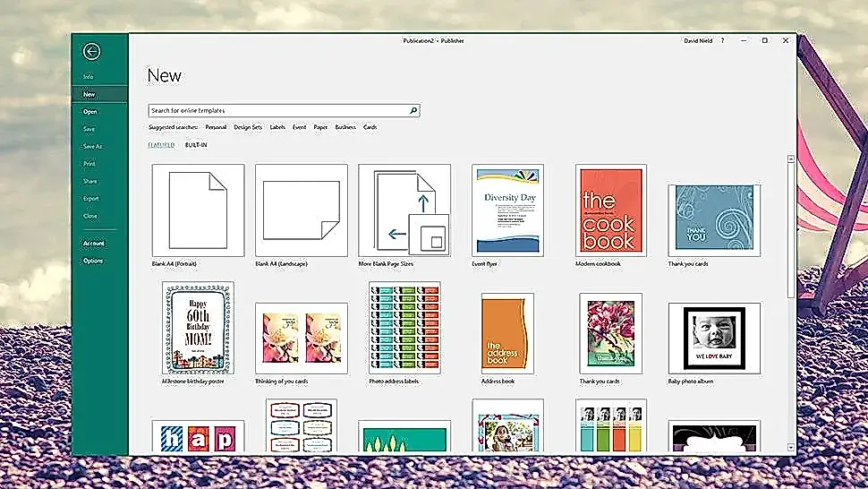Switch to the Built-In tab

196,144
